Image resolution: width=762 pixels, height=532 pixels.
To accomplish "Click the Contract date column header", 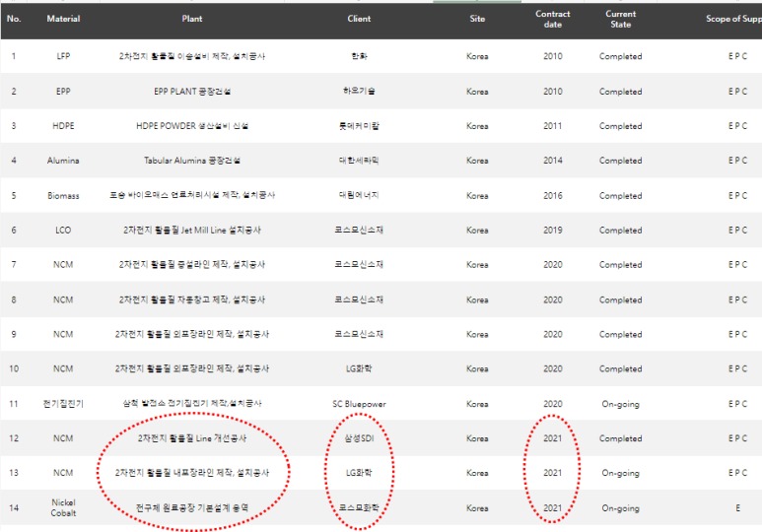I will (x=553, y=19).
